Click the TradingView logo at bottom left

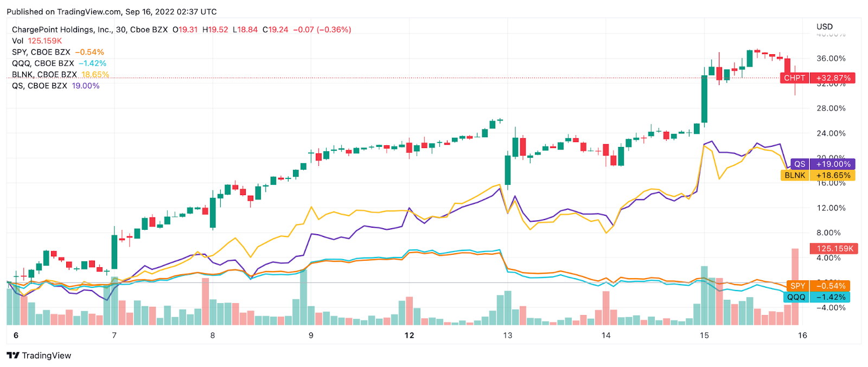(x=39, y=356)
